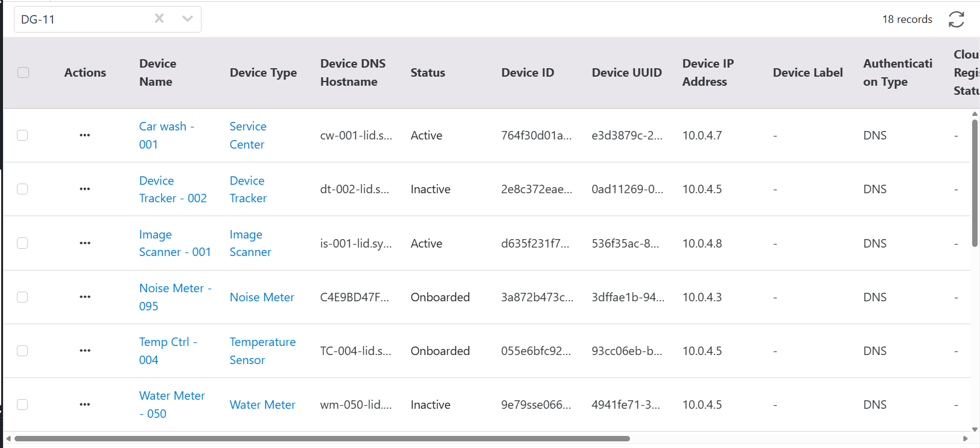Toggle the select-all checkbox in table header

pos(24,72)
